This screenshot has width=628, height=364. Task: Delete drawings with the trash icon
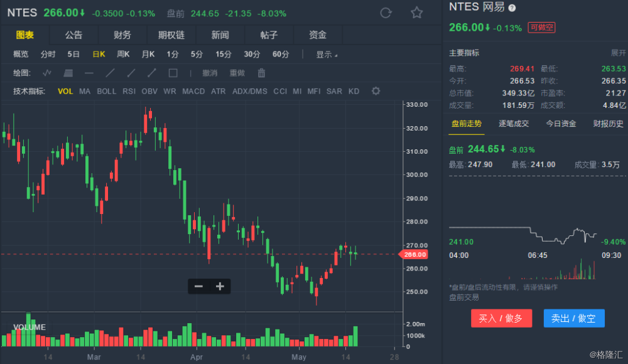[261, 73]
